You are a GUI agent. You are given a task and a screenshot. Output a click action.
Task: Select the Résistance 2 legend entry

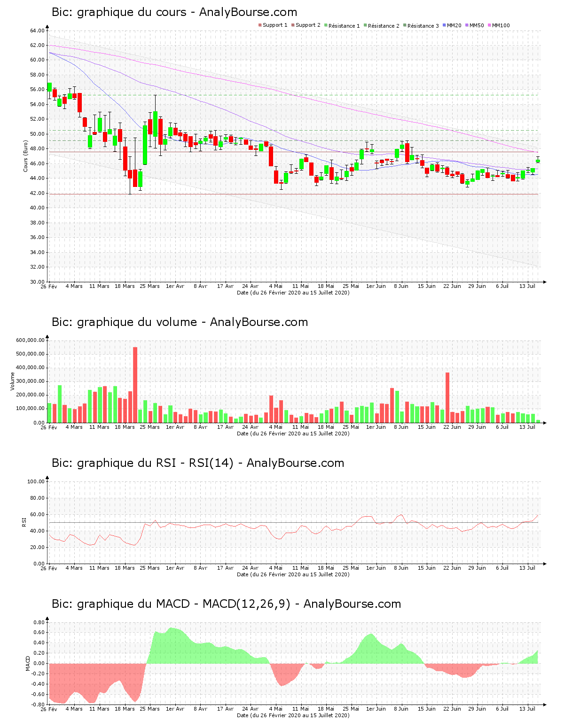click(x=381, y=25)
